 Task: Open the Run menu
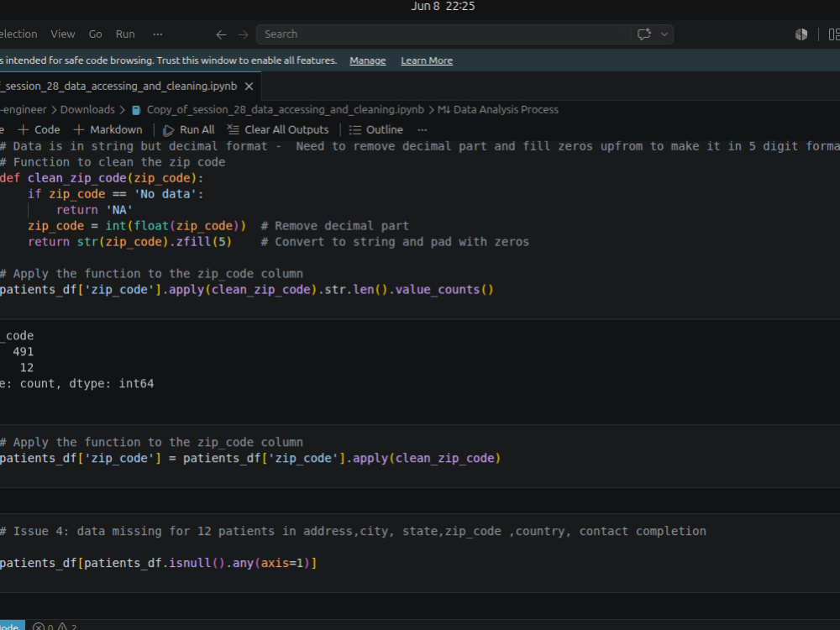(125, 34)
